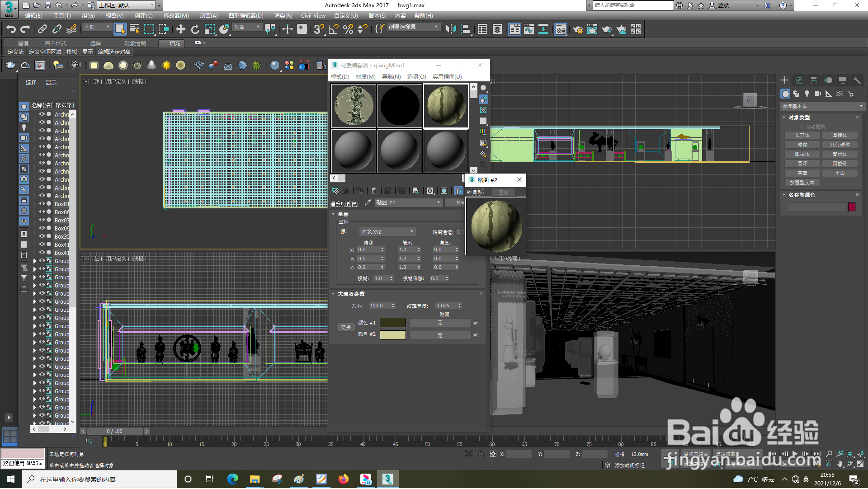
Task: Open the Modify panel tab icon
Action: [x=799, y=80]
